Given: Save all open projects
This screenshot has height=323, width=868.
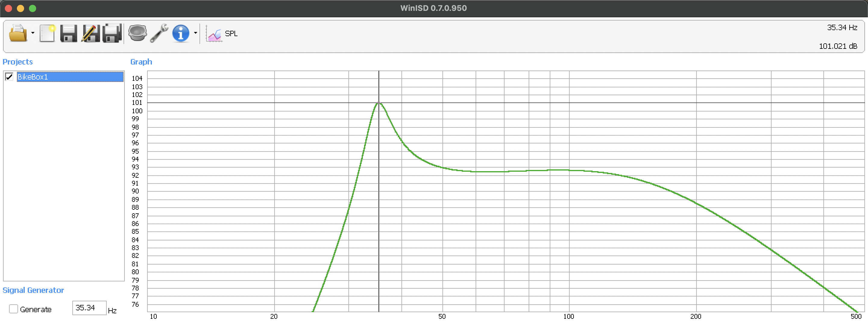Looking at the screenshot, I should pyautogui.click(x=112, y=33).
